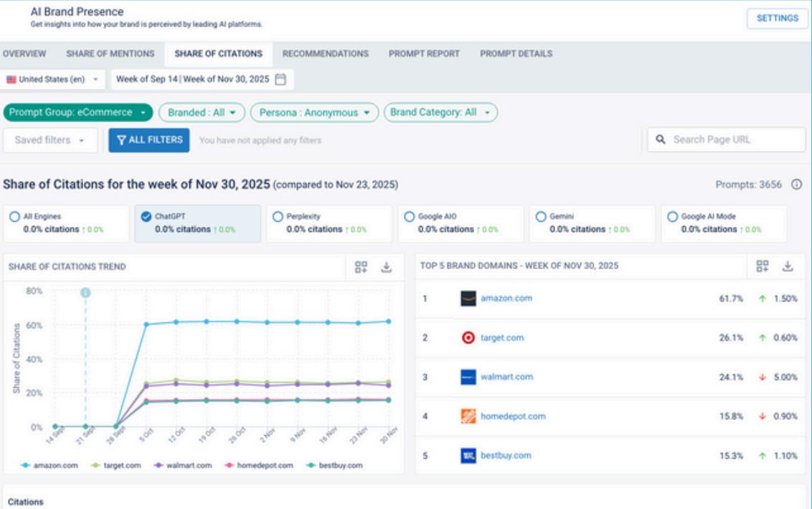Select the Google AIO engine option
This screenshot has width=812, height=509.
pyautogui.click(x=461, y=223)
